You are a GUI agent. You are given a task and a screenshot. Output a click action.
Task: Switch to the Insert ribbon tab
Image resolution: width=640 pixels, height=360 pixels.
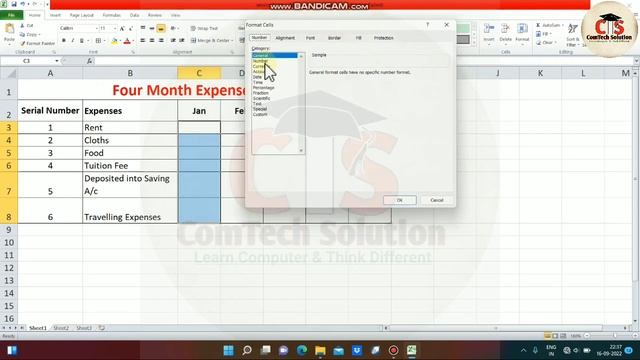tap(55, 15)
